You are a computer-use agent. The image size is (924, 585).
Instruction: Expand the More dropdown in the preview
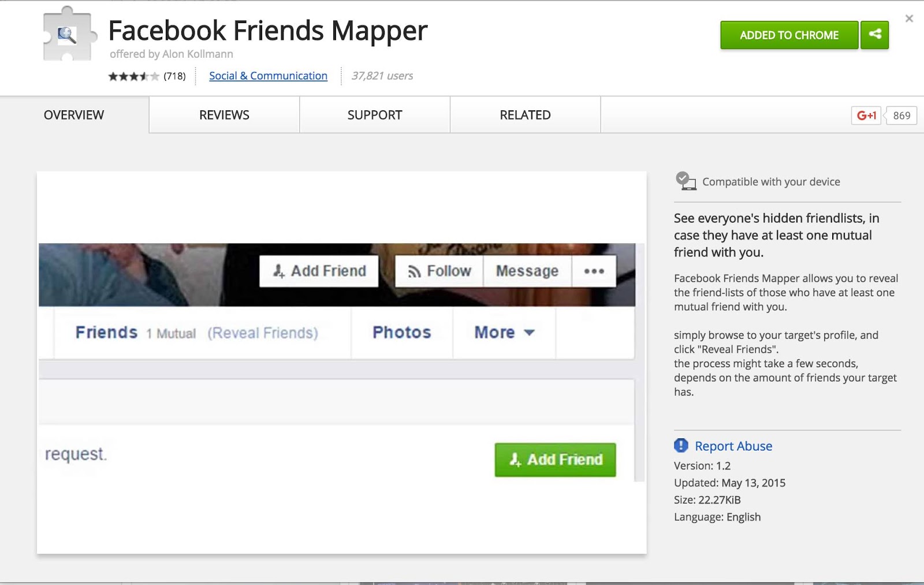click(504, 333)
